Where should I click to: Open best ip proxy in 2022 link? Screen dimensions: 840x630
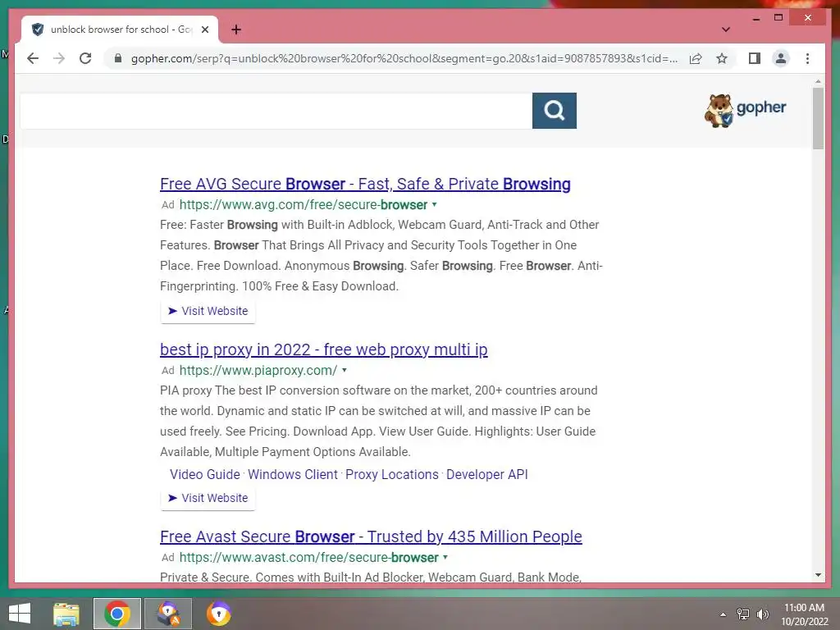coord(323,349)
